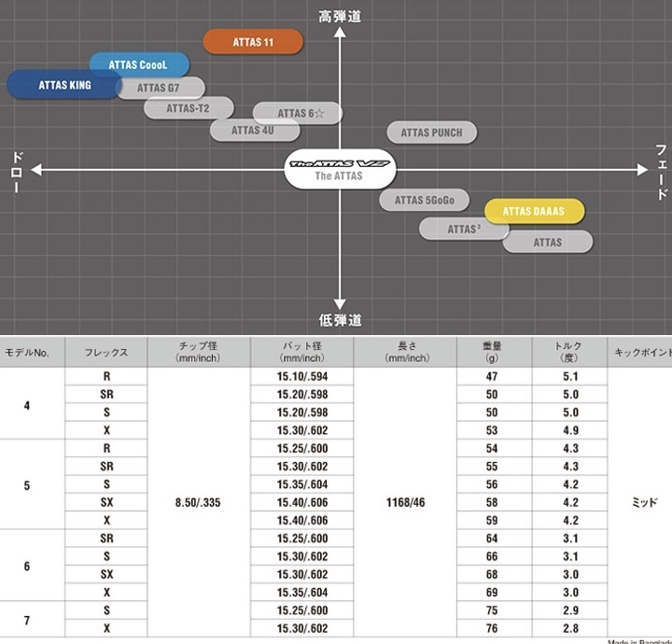Select the light blue ATTAS CoooL label

coord(139,64)
